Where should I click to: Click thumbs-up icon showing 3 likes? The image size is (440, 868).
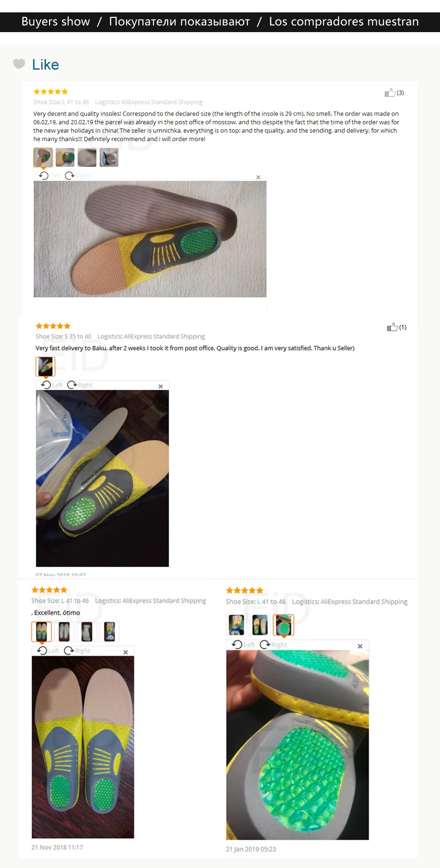[390, 93]
